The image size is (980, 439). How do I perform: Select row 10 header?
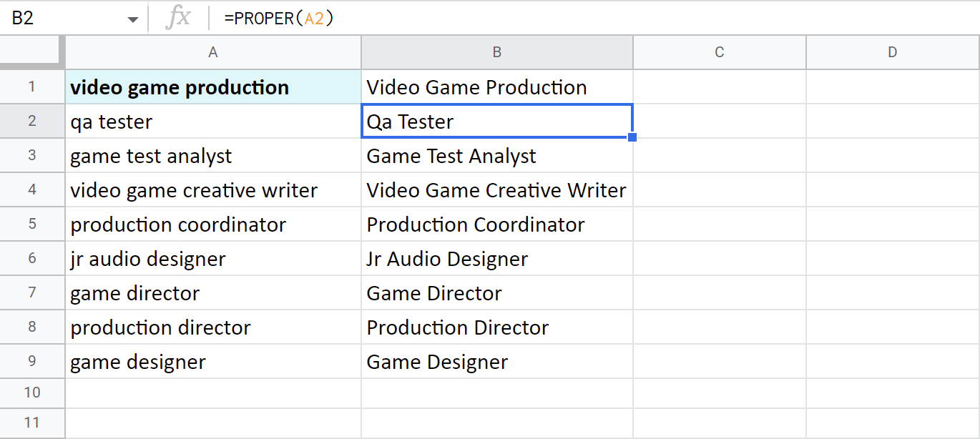tap(32, 393)
